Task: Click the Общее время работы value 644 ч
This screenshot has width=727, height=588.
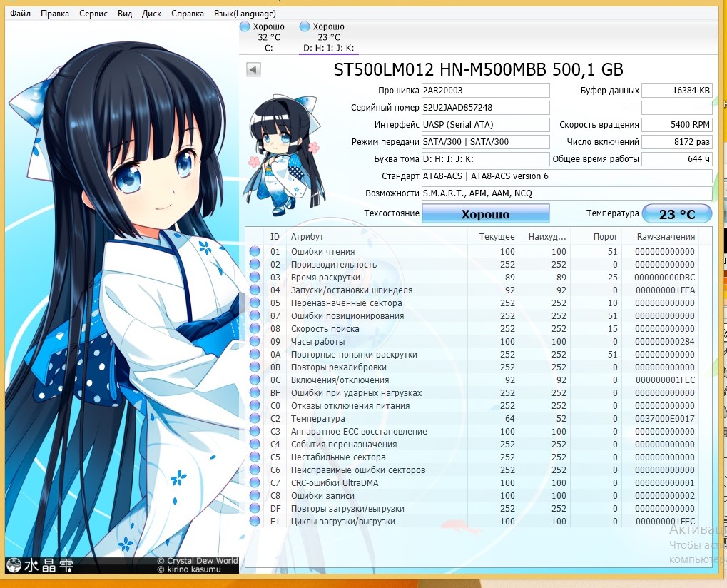Action: click(677, 159)
